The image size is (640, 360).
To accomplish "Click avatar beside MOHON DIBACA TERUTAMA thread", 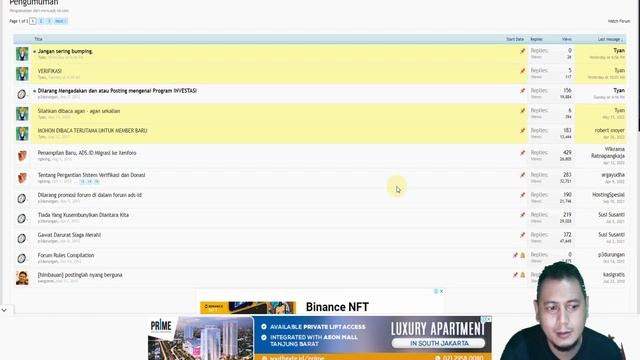I will pos(22,134).
